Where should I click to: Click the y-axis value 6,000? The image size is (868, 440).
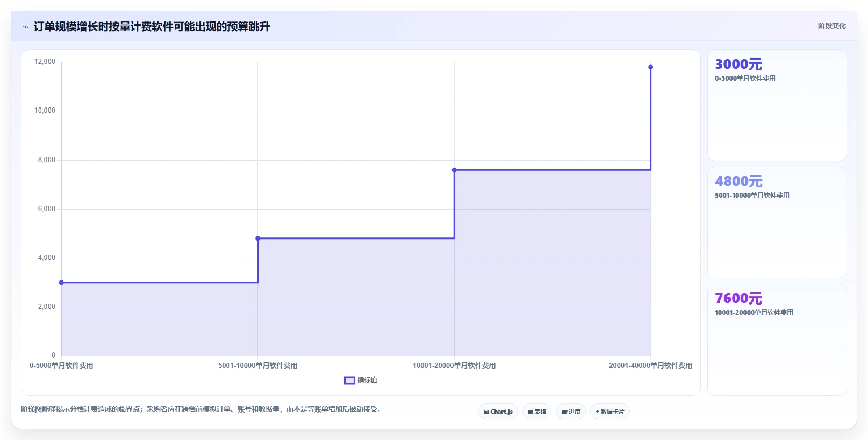coord(47,209)
